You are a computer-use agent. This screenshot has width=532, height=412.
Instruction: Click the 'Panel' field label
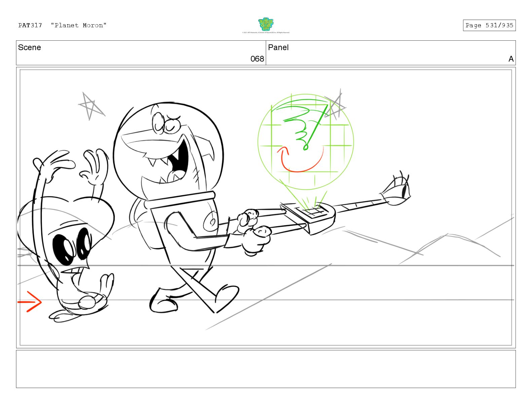[x=278, y=47]
